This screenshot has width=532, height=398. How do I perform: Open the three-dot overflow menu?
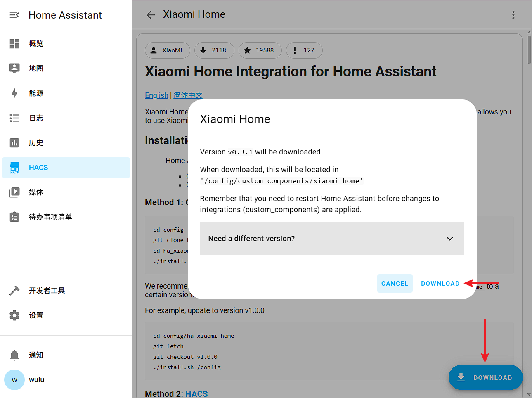[x=513, y=15]
